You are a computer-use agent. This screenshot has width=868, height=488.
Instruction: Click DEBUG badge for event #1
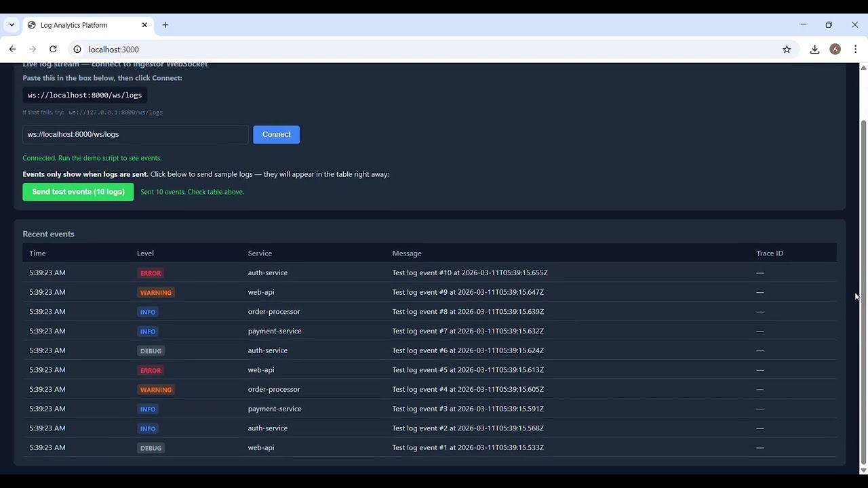point(151,448)
